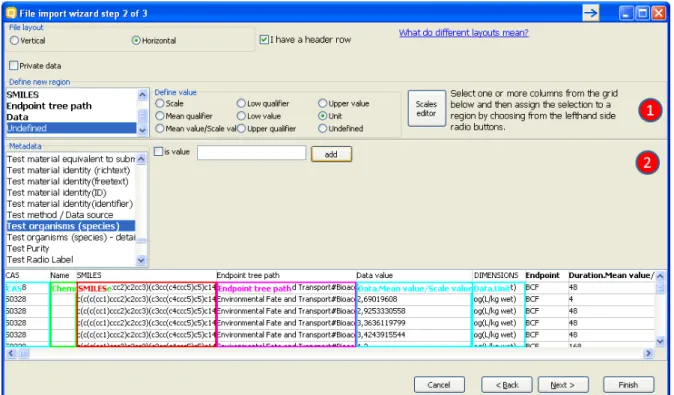Click the metadata value text field
674x395 pixels.
(x=251, y=153)
